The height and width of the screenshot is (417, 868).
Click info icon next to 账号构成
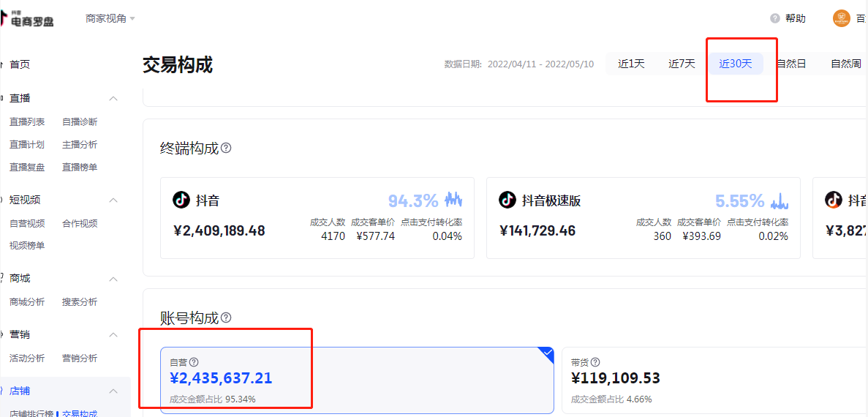tap(226, 318)
